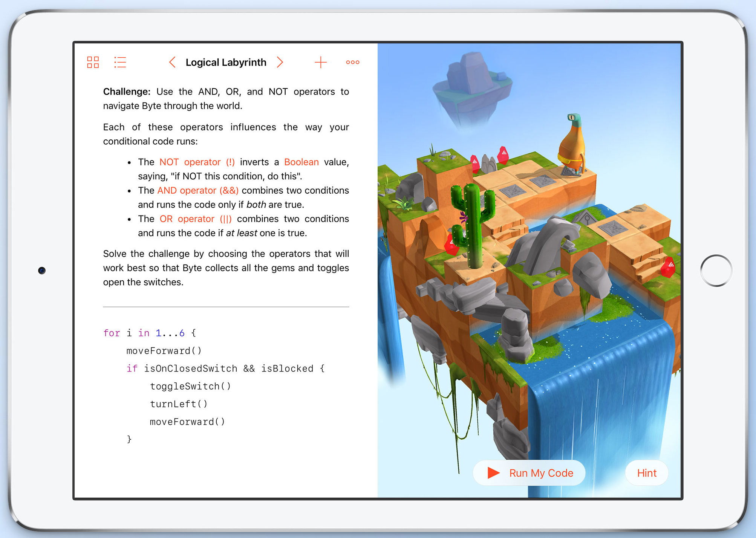Viewport: 756px width, 538px height.
Task: Open the OR operator (||) glossary link
Action: tap(196, 219)
